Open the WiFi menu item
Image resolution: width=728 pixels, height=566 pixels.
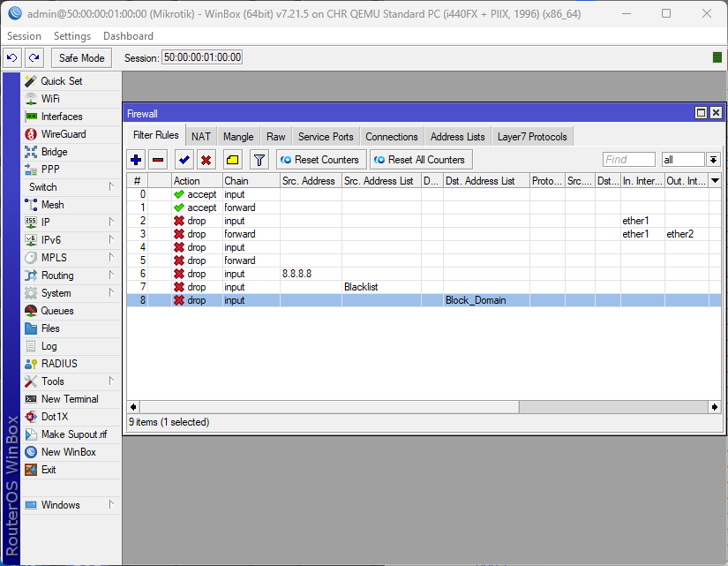pyautogui.click(x=71, y=99)
